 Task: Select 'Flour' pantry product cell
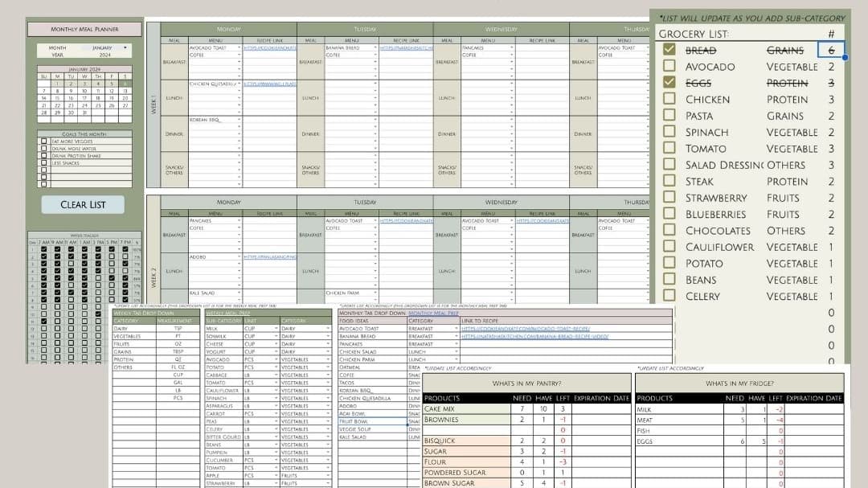(466, 461)
